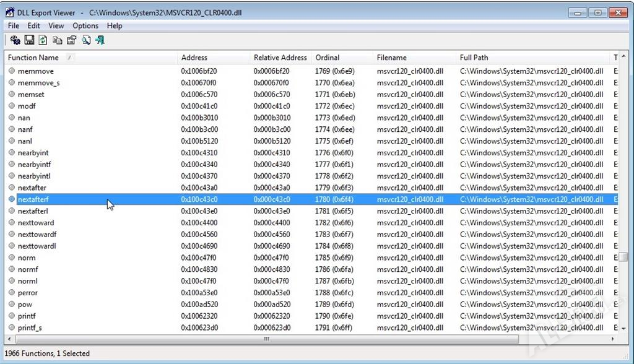
Task: Open the Properties toolbar icon
Action: click(x=71, y=40)
